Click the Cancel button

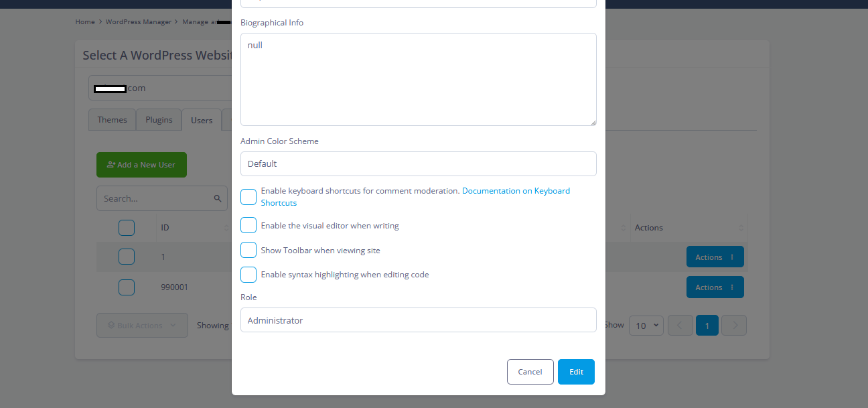coord(530,372)
